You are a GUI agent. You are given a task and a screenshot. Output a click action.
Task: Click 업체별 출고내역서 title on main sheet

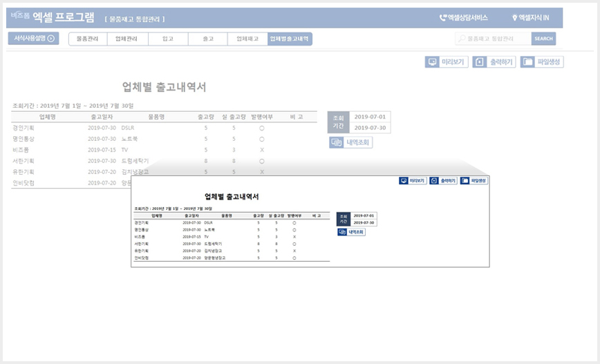164,87
